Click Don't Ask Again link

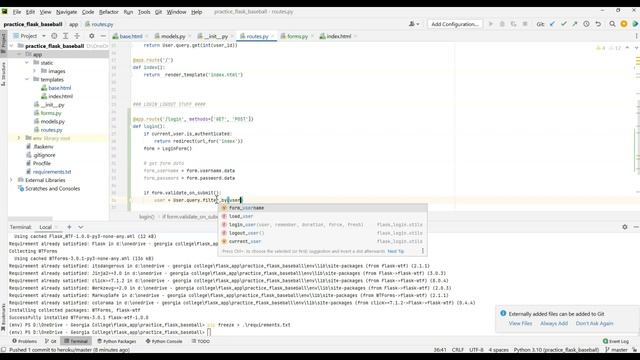tap(594, 323)
